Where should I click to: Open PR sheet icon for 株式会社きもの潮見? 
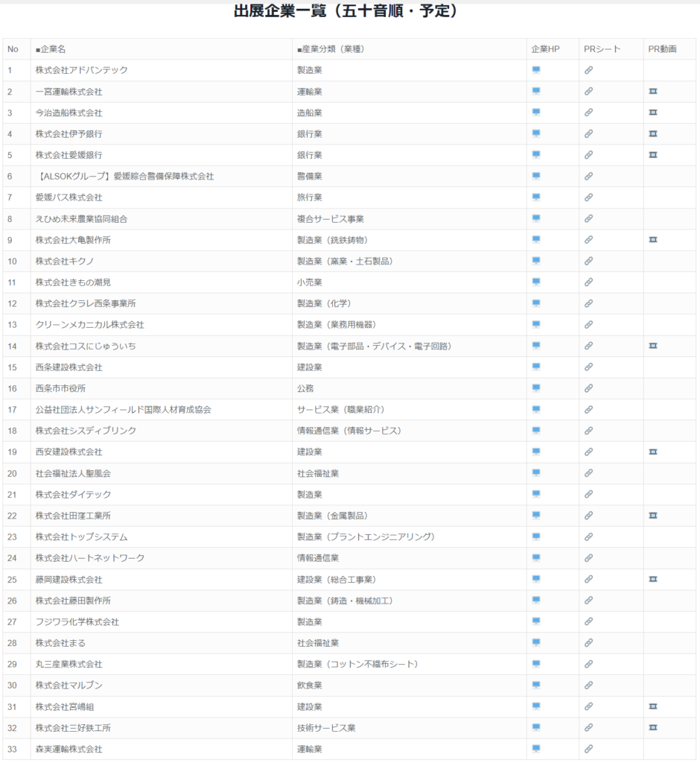pos(588,282)
